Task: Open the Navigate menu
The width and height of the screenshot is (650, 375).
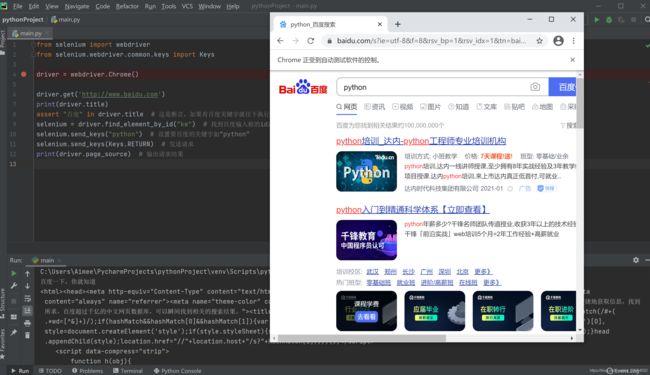Action: pyautogui.click(x=77, y=6)
